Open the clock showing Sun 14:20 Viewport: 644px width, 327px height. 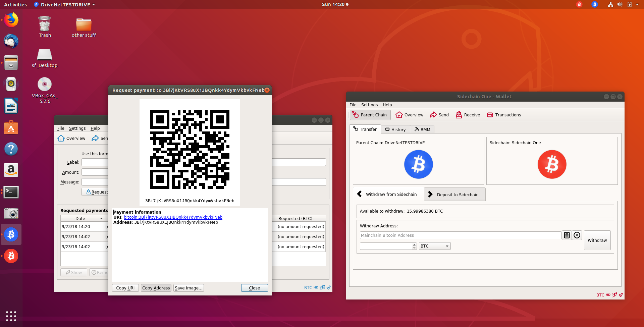(335, 4)
